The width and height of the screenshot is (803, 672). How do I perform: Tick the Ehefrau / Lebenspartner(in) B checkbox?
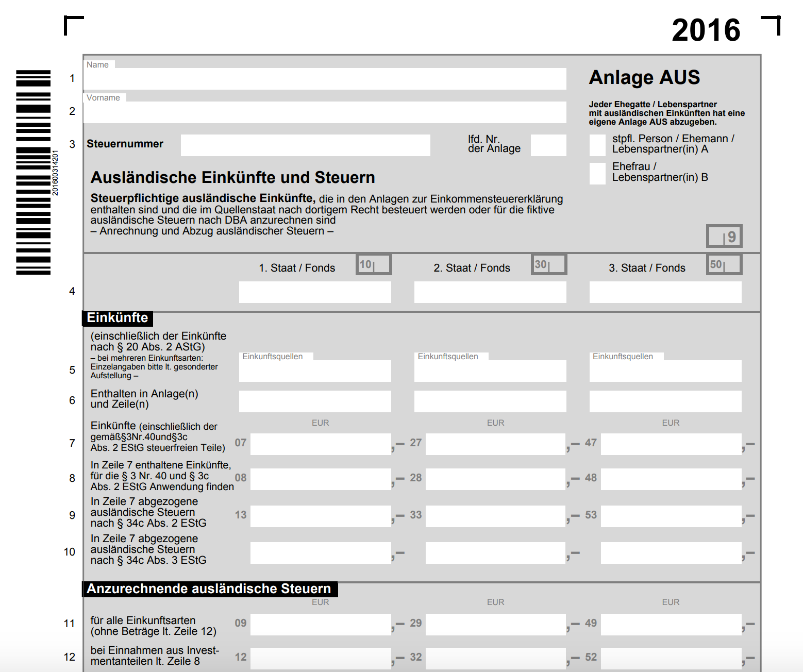coord(597,173)
